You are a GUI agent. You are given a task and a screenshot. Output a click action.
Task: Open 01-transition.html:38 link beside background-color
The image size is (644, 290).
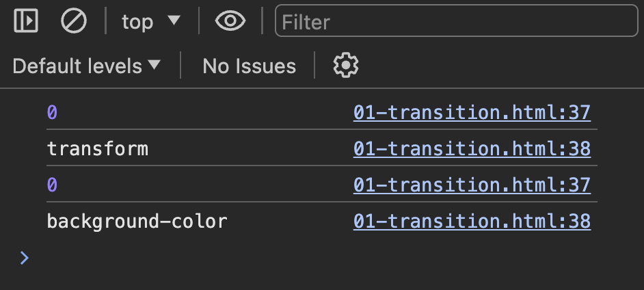click(472, 221)
